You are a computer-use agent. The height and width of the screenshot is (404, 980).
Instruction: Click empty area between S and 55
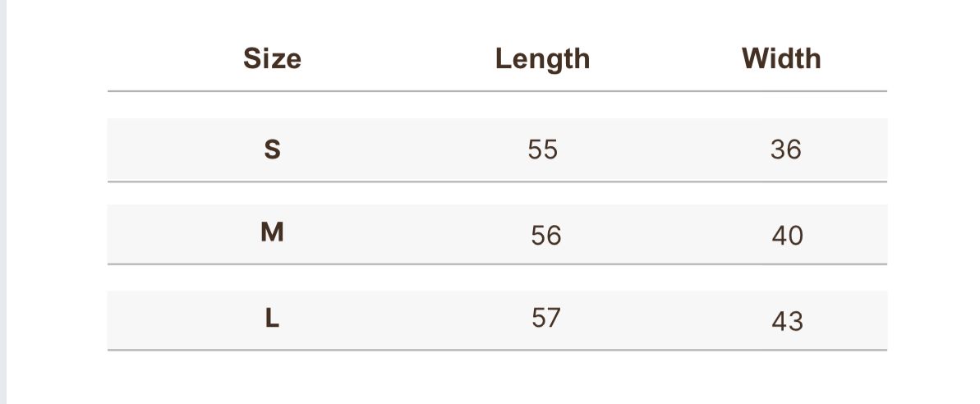coord(404,150)
